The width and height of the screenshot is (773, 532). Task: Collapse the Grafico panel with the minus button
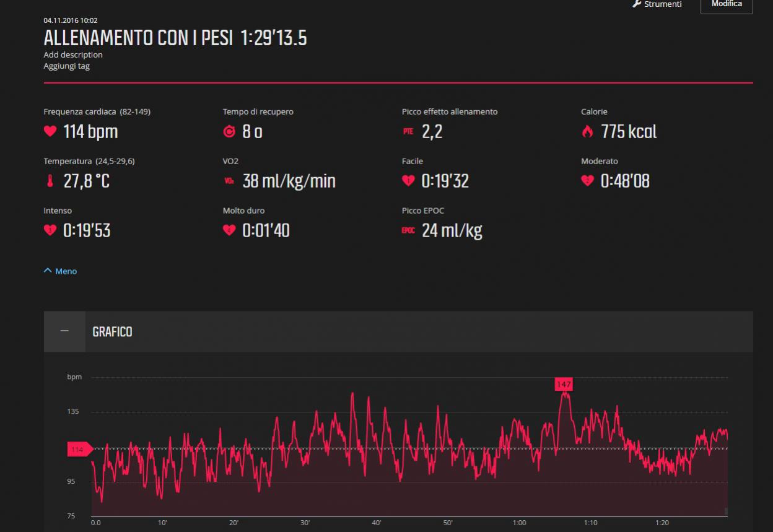coord(64,331)
